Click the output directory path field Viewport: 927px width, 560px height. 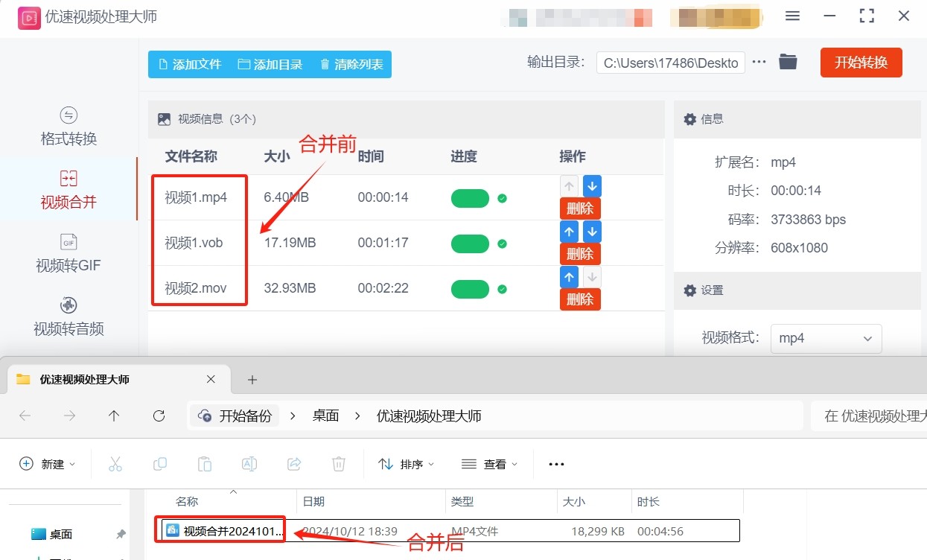click(x=670, y=63)
